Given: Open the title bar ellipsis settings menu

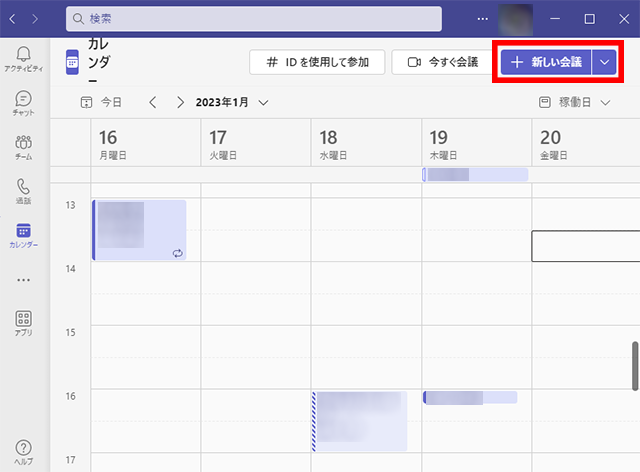Looking at the screenshot, I should click(484, 19).
